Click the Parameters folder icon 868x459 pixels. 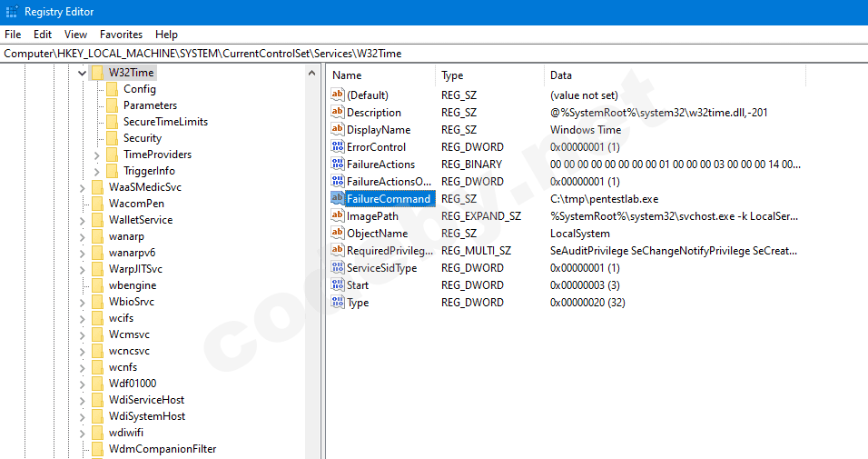(x=112, y=105)
